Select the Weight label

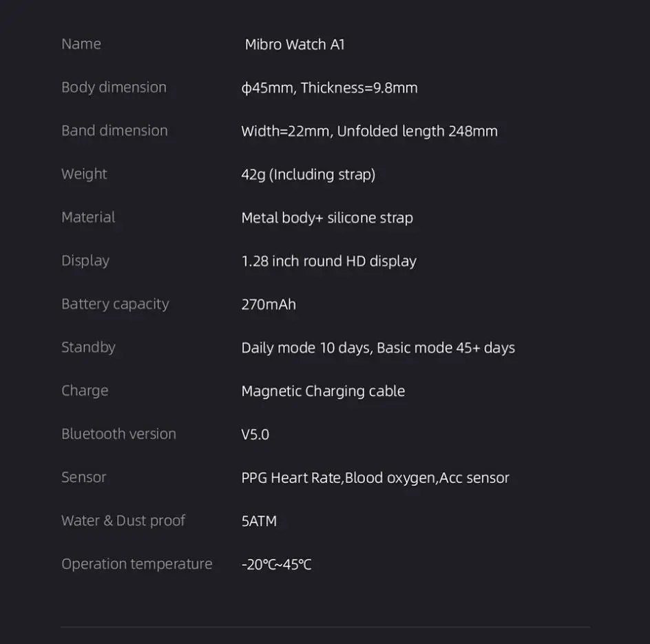(84, 174)
